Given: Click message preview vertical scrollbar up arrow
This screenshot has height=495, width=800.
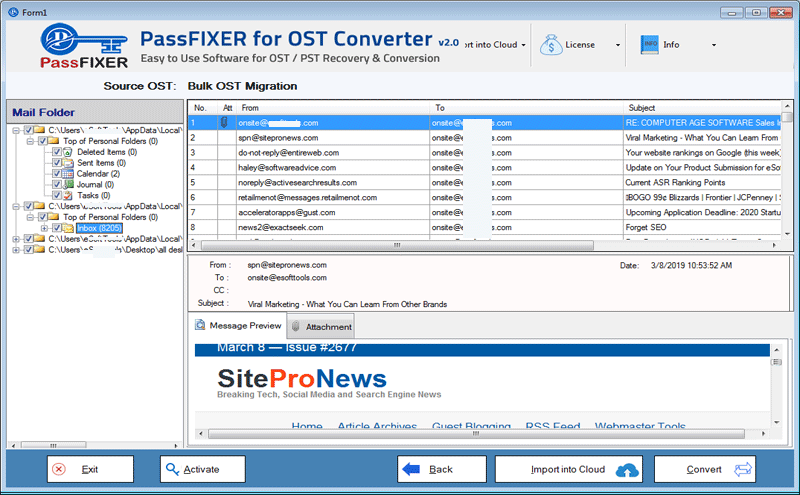Looking at the screenshot, I should click(777, 350).
